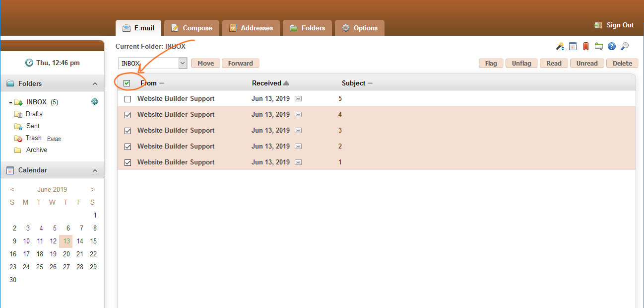Collapse the Calendar panel
644x308 pixels.
tap(95, 170)
